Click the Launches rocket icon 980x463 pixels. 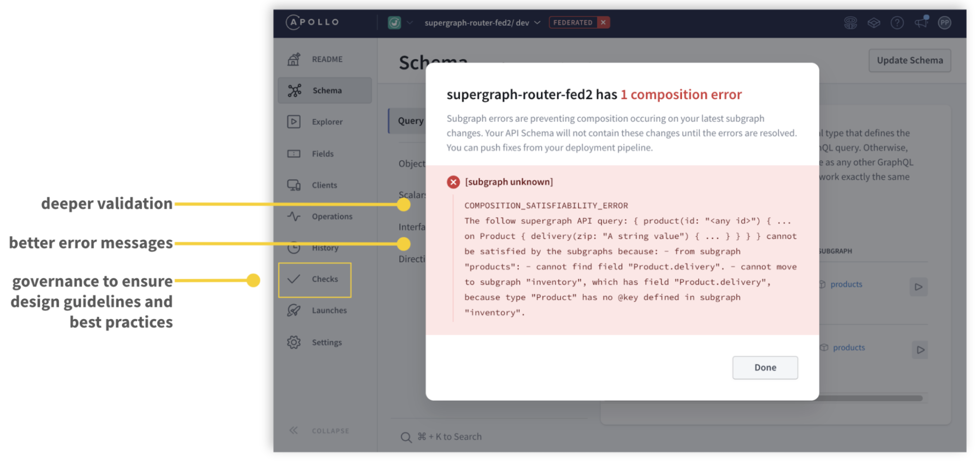[294, 311]
